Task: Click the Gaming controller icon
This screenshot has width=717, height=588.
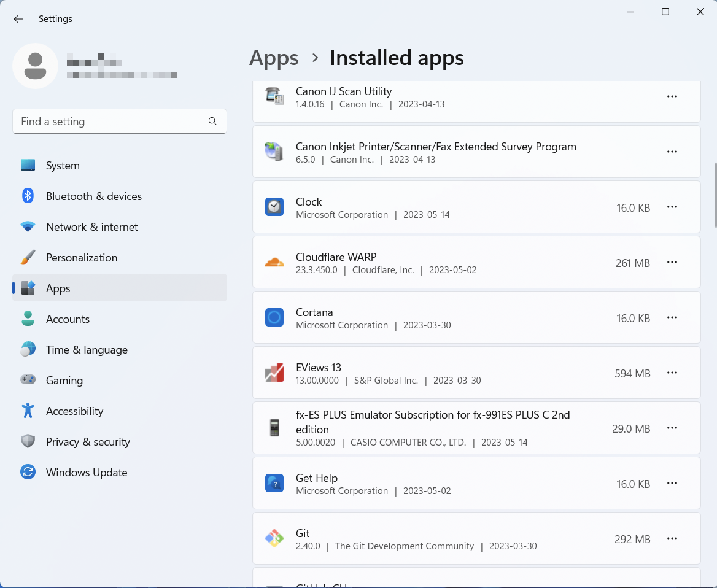Action: click(x=28, y=379)
